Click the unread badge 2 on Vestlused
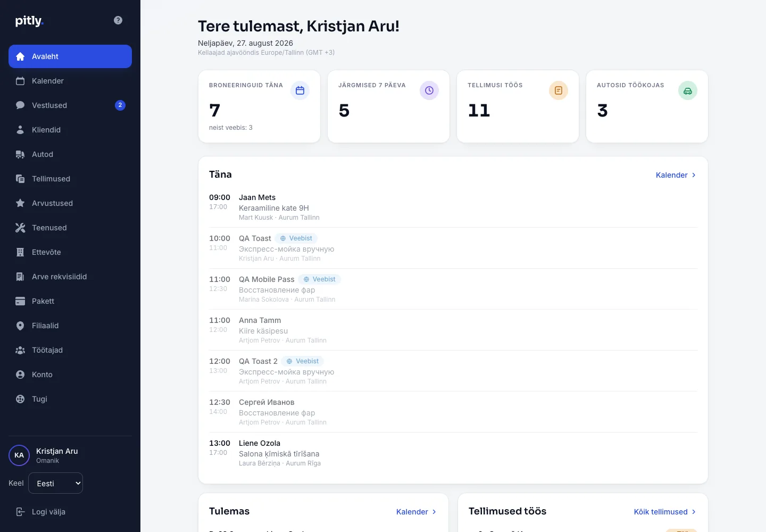 coord(120,105)
